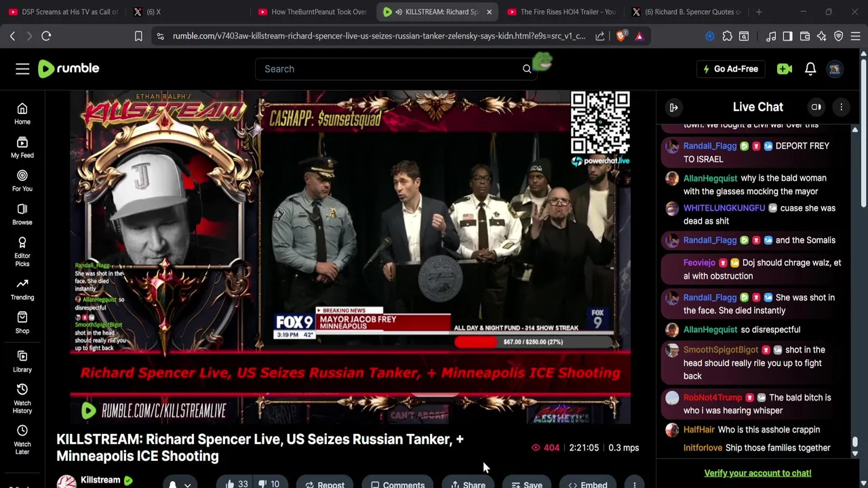Click the Share button

[469, 484]
